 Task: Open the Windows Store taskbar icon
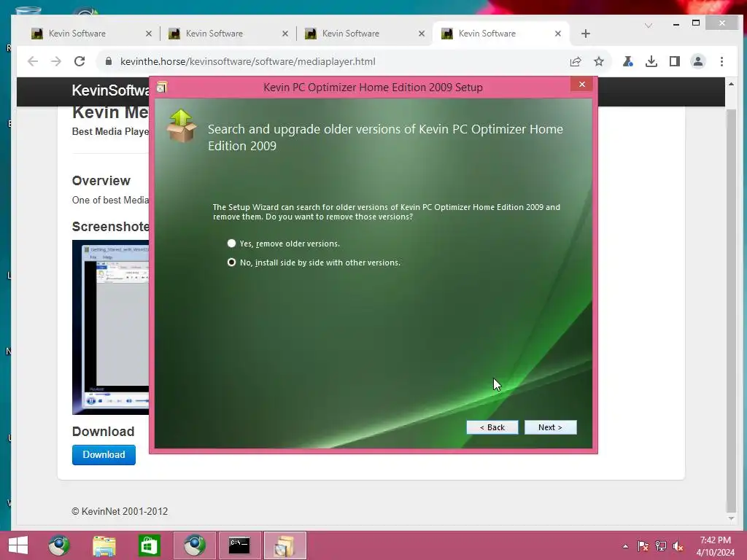[149, 545]
